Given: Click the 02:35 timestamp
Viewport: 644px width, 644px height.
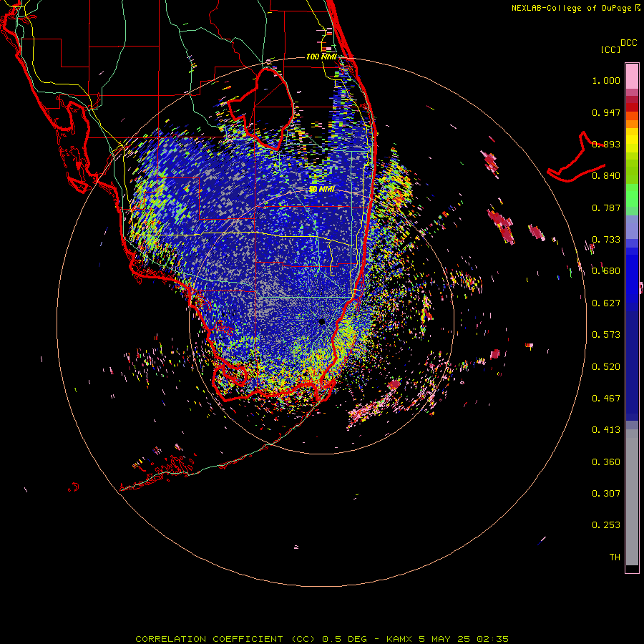Looking at the screenshot, I should coord(492,639).
